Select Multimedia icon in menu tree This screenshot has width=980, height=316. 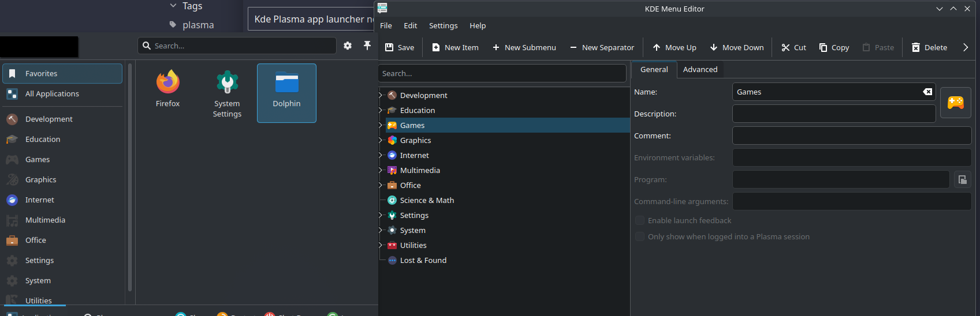(392, 170)
